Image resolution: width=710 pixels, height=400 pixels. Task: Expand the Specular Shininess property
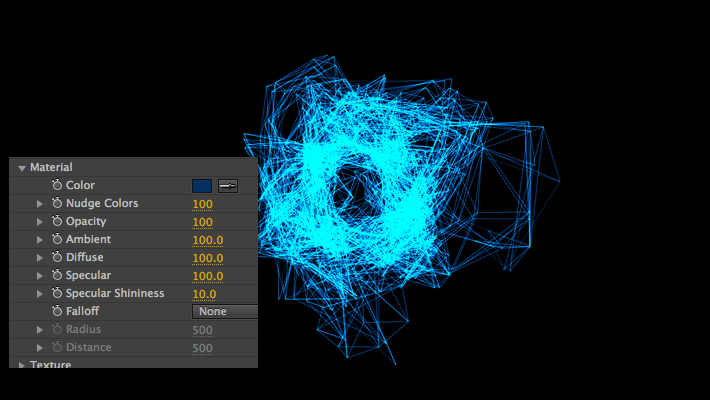coord(40,294)
